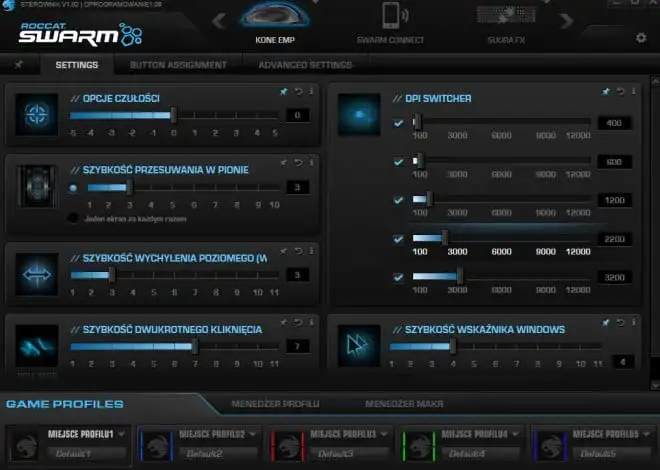Select the vertical scroll speed radio button
This screenshot has width=660, height=470.
[x=73, y=188]
